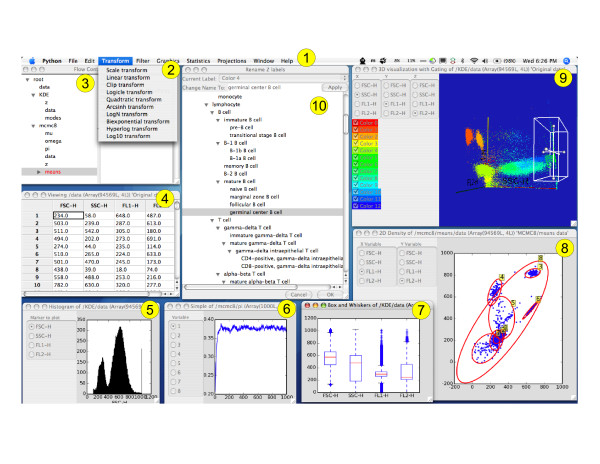
Task: Choose Clip transform menu entry
Action: coord(125,85)
